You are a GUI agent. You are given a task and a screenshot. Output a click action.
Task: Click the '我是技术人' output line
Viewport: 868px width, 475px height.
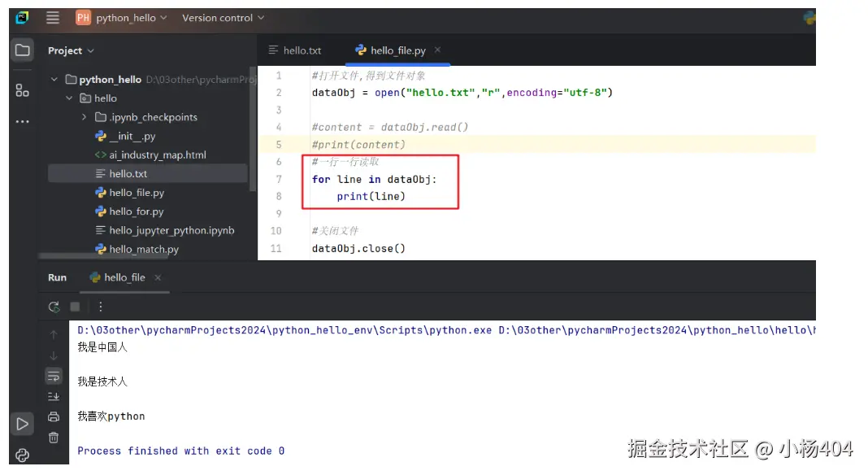coord(102,382)
